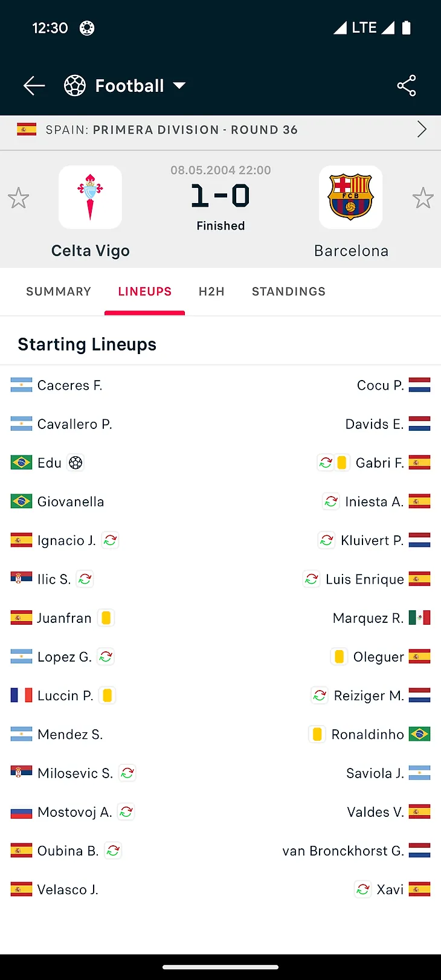Tap the goal ball icon beside Edu
This screenshot has width=441, height=980.
pyautogui.click(x=76, y=463)
